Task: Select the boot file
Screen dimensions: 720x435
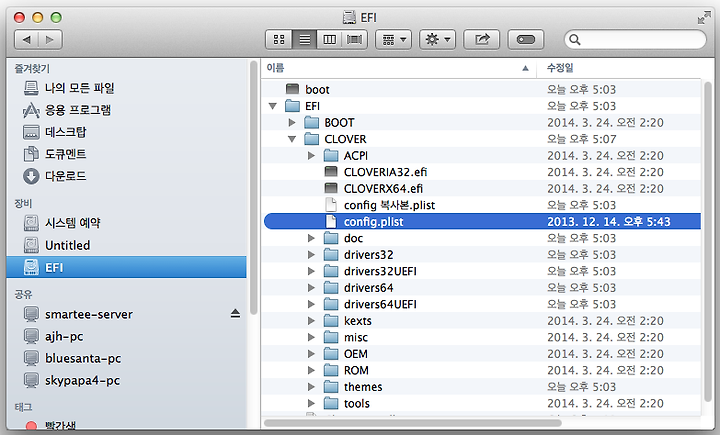Action: (482, 90)
